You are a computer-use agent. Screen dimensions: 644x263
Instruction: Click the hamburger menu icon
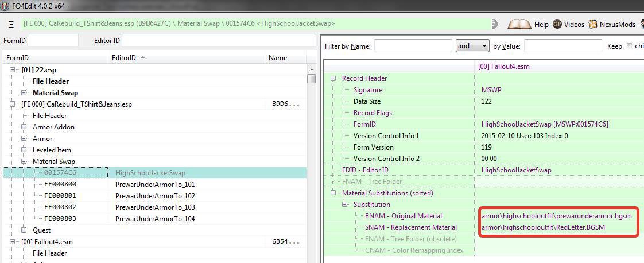coord(11,25)
